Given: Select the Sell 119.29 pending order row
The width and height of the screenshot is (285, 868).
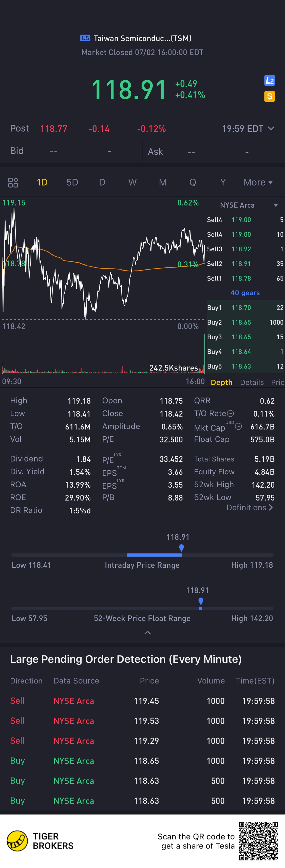Looking at the screenshot, I should tap(142, 741).
